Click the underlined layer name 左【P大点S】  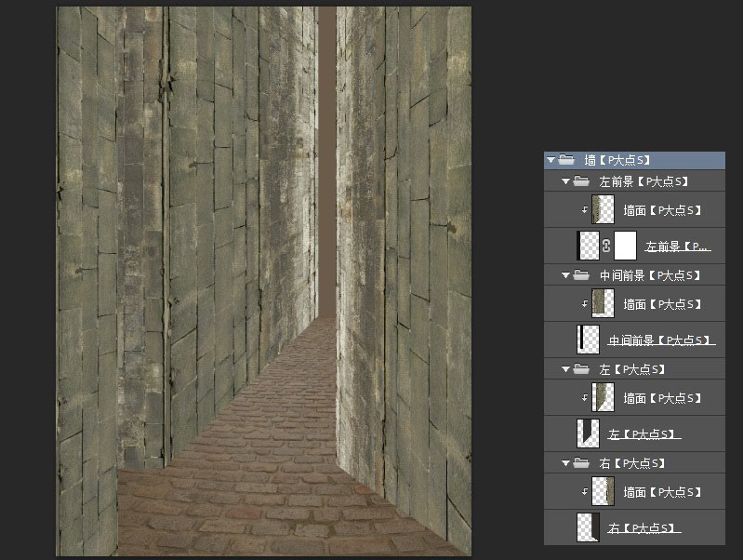644,434
